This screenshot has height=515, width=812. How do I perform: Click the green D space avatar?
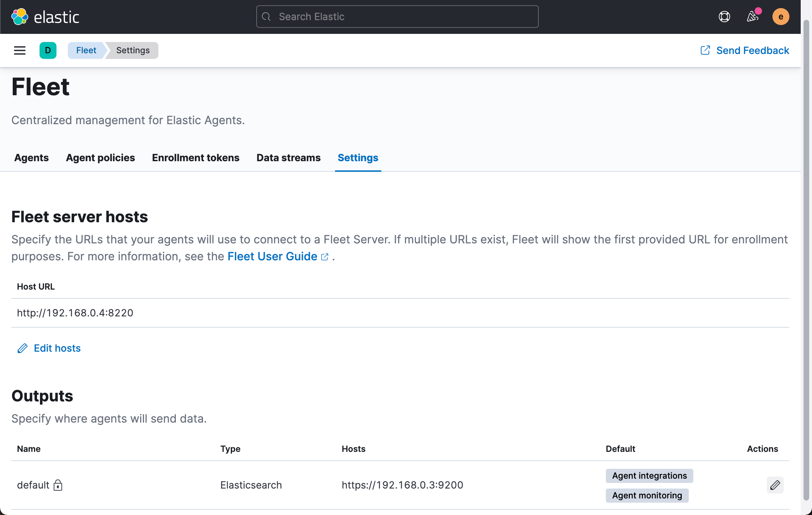point(48,50)
